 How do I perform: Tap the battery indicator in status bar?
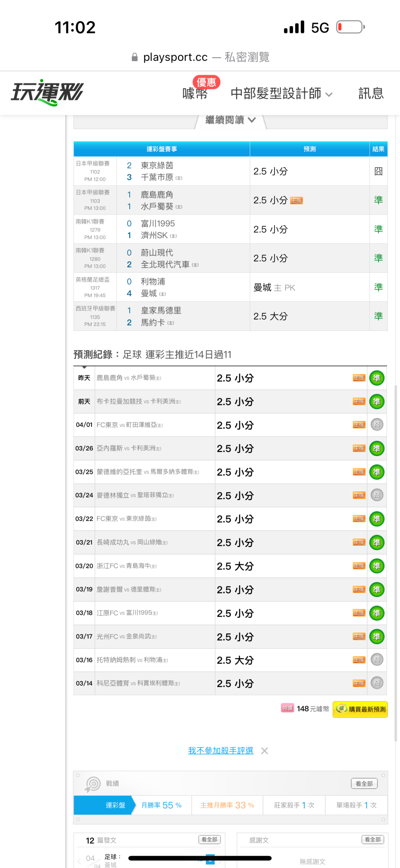click(350, 27)
